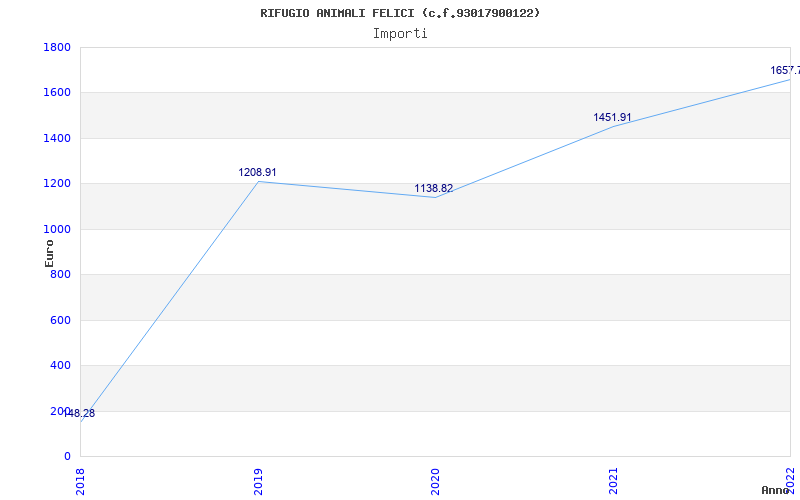Click the line point at year 2019

click(258, 182)
